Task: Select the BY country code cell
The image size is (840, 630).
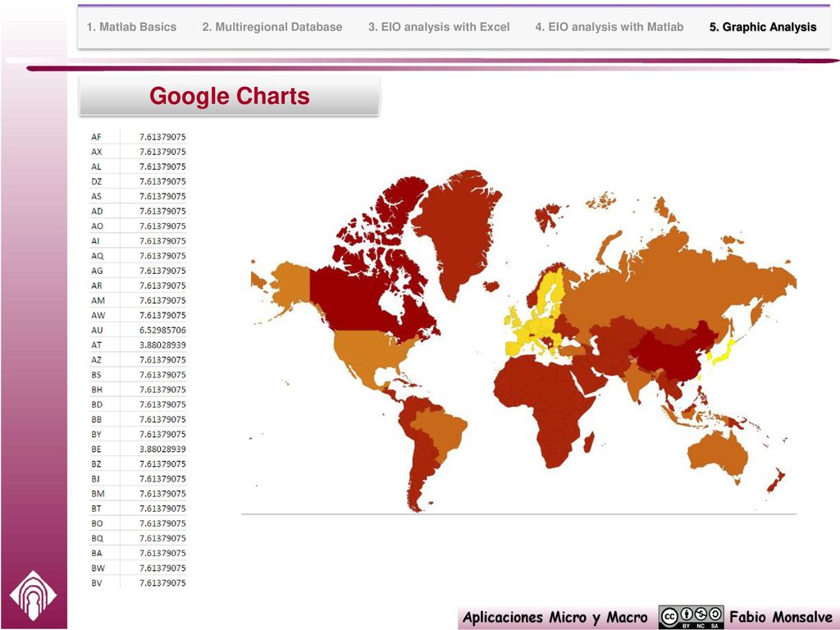Action: (96, 435)
